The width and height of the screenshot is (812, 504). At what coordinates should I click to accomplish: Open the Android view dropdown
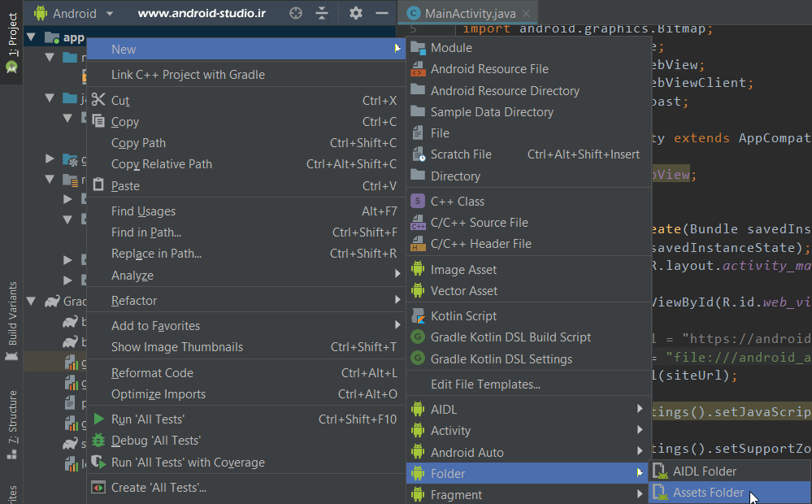click(x=110, y=13)
